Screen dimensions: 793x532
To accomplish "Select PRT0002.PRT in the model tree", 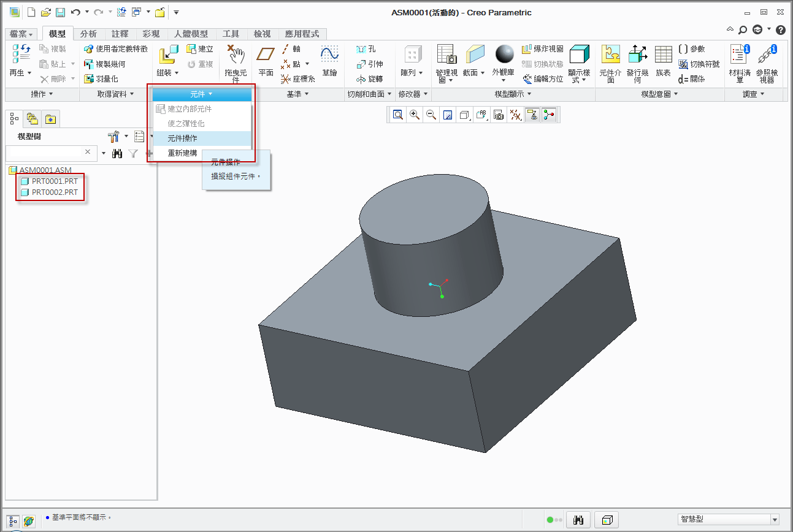I will pos(54,192).
